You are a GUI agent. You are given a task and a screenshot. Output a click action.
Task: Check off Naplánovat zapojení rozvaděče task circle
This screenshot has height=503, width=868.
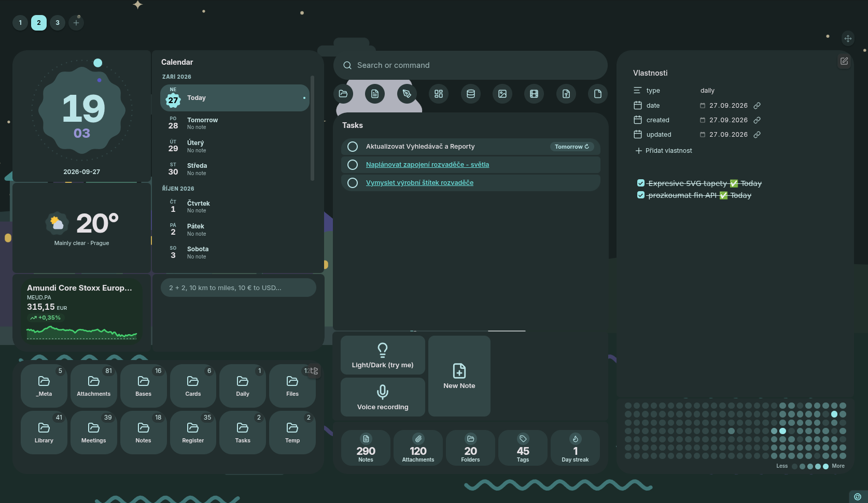(x=353, y=165)
